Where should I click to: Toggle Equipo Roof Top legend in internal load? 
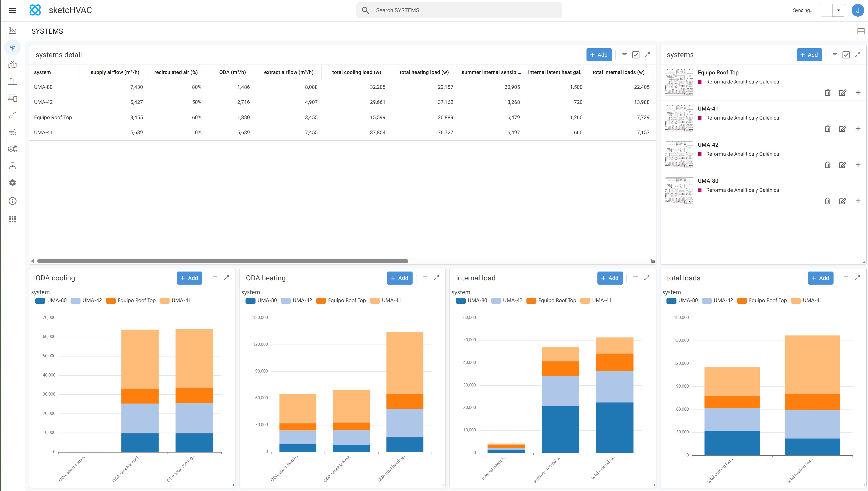coord(551,301)
